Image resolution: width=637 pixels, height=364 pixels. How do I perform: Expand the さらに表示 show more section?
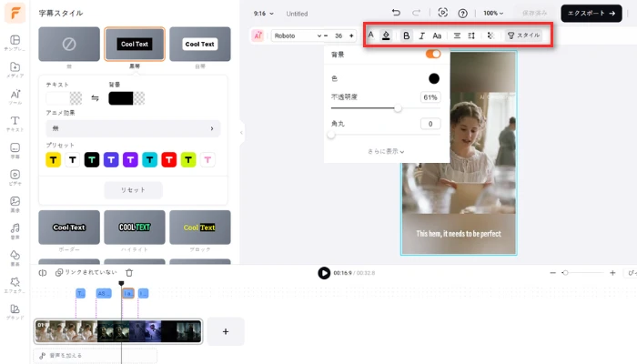click(x=386, y=151)
